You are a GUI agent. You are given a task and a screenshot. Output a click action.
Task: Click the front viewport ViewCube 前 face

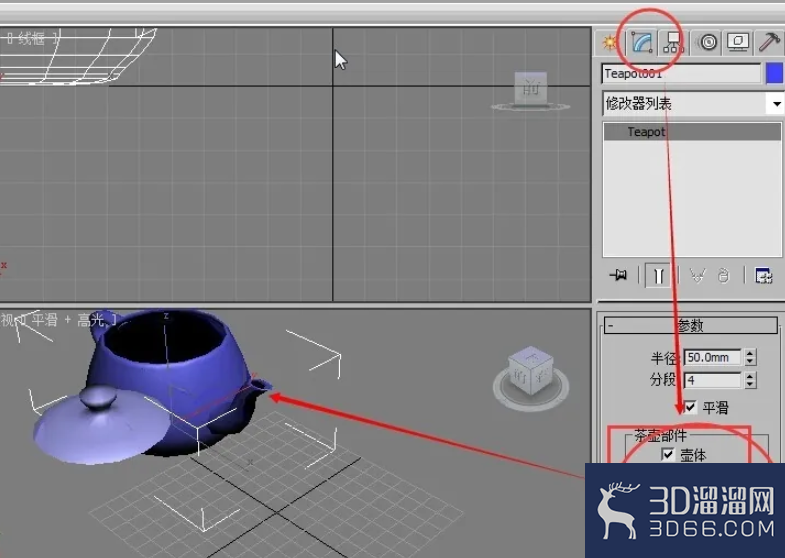point(530,88)
